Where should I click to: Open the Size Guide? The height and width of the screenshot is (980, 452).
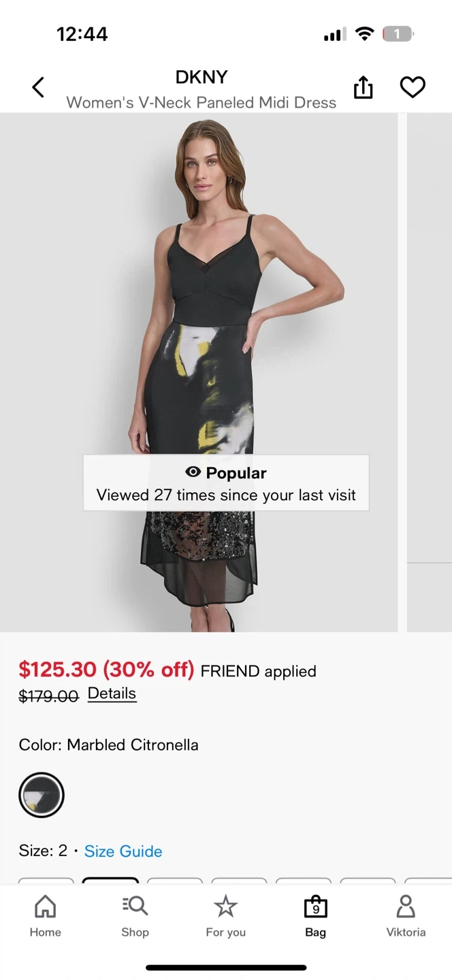click(x=123, y=851)
